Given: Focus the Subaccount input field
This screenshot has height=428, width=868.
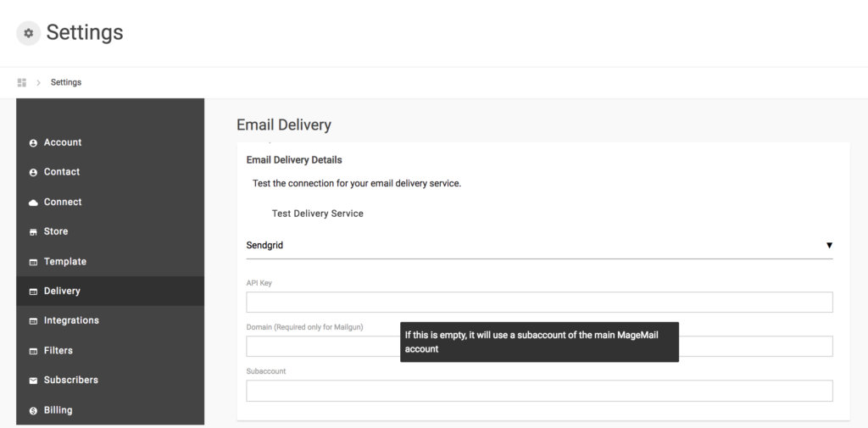Looking at the screenshot, I should 539,391.
